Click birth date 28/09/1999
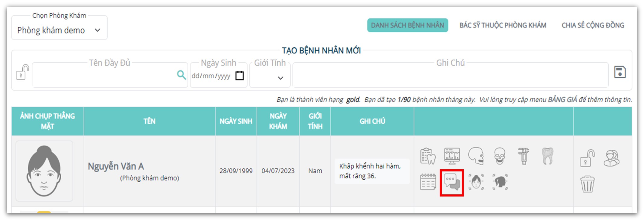This screenshot has width=644, height=221. click(236, 171)
